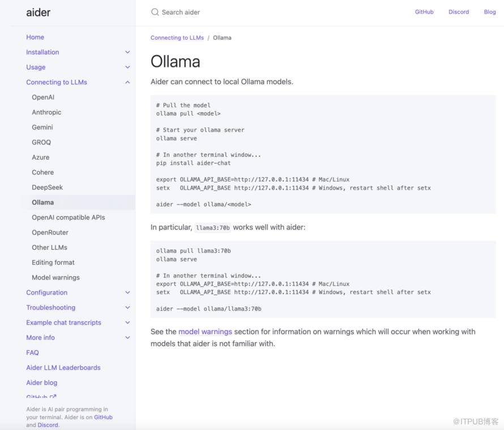Go to Home in sidebar
The width and height of the screenshot is (504, 430).
click(35, 37)
